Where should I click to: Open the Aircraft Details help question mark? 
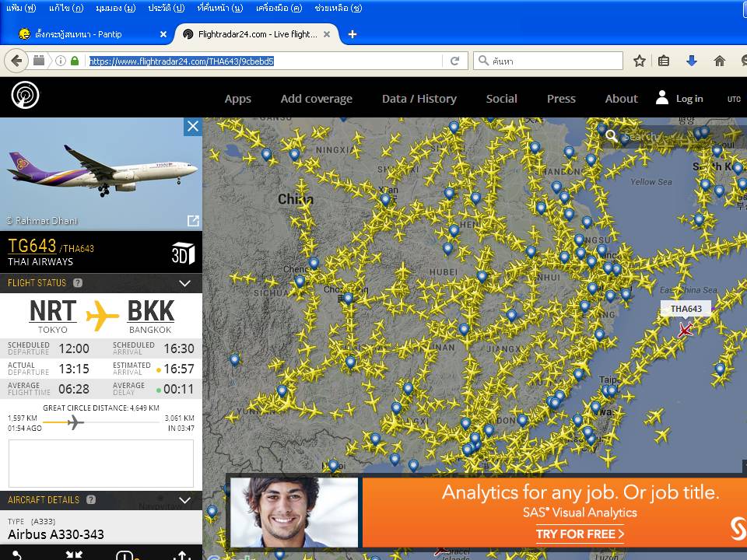pyautogui.click(x=91, y=499)
